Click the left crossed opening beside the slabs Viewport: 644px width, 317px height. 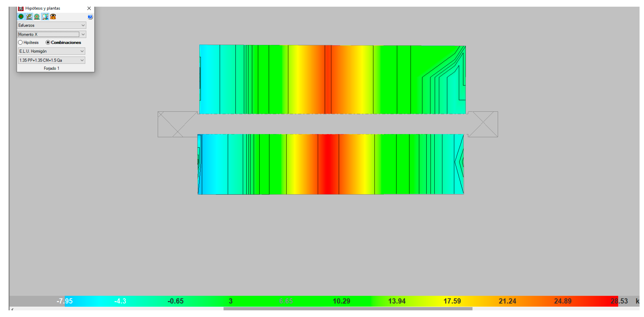pyautogui.click(x=177, y=124)
